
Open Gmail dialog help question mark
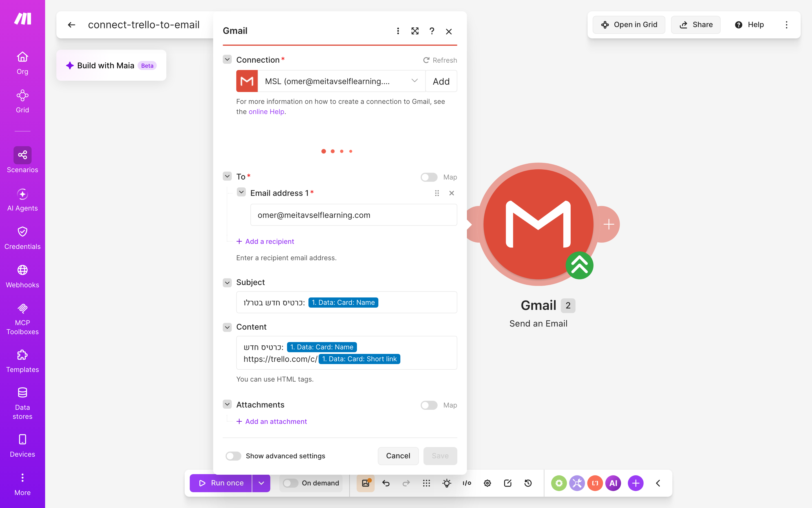[x=432, y=31]
